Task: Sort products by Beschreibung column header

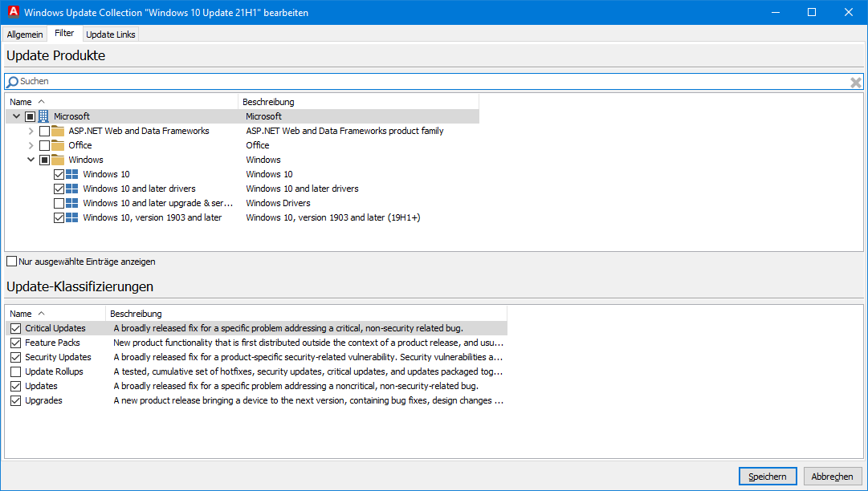Action: (358, 102)
